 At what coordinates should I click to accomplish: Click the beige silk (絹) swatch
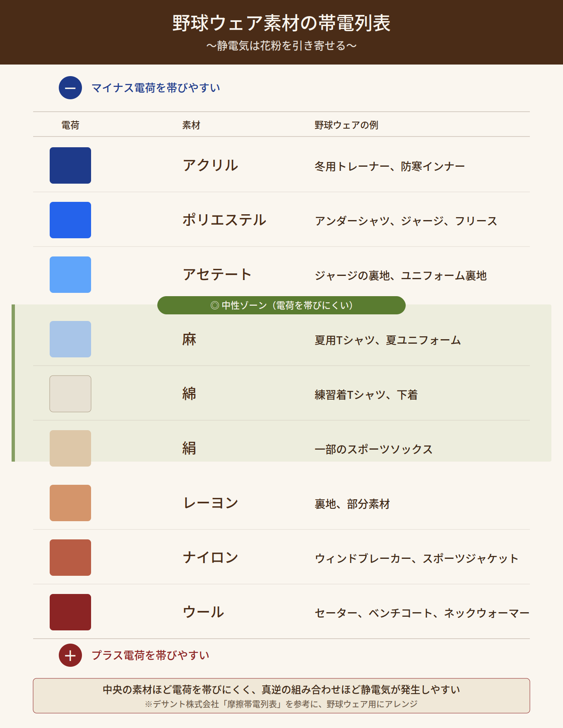pos(70,448)
